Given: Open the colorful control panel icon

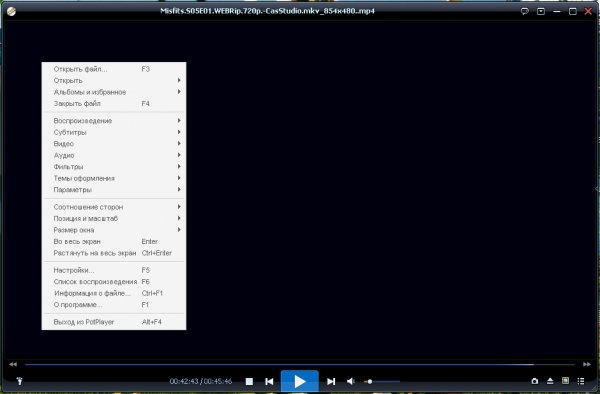Looking at the screenshot, I should (565, 381).
